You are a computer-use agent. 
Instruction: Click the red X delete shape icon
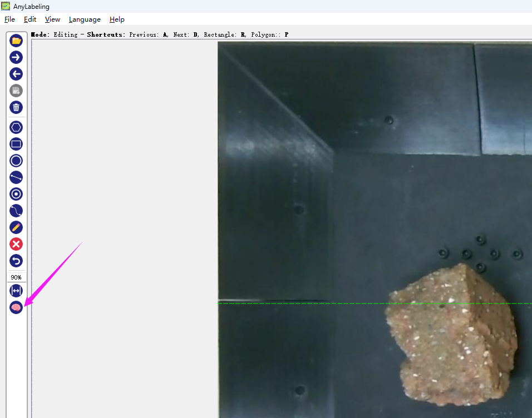tap(16, 244)
